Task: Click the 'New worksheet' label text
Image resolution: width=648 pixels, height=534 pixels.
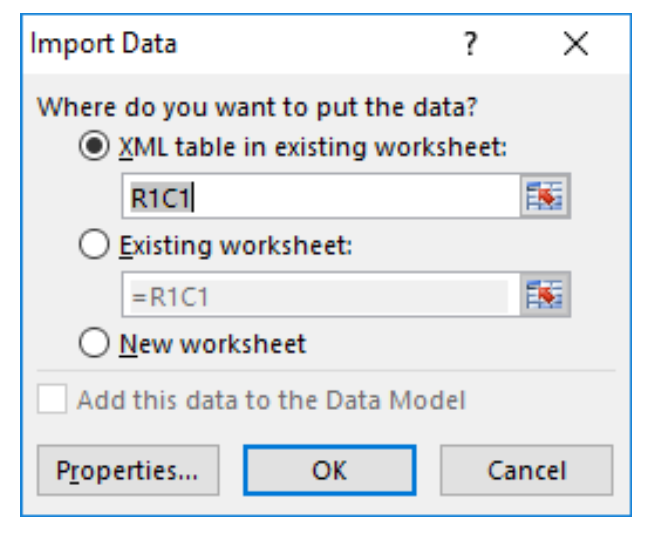Action: coord(212,344)
